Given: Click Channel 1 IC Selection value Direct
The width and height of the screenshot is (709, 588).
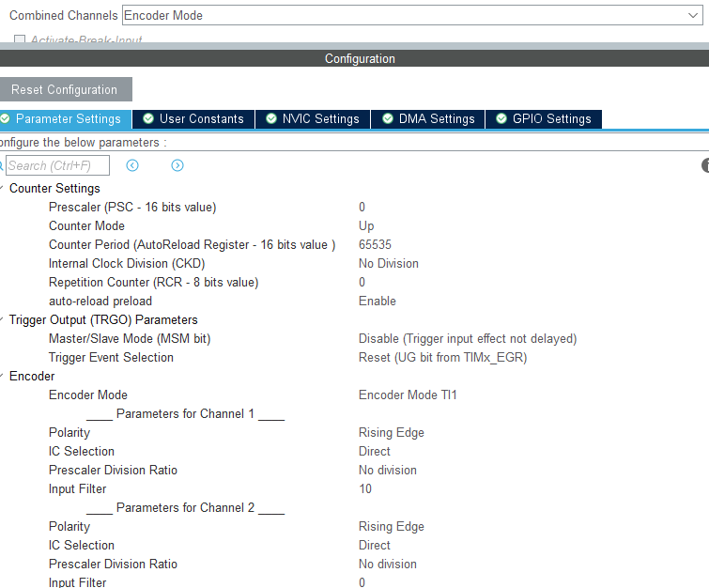Looking at the screenshot, I should pyautogui.click(x=375, y=452).
